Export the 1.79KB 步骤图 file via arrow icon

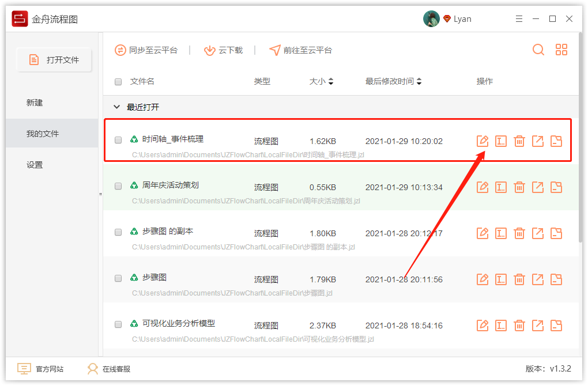tap(538, 279)
